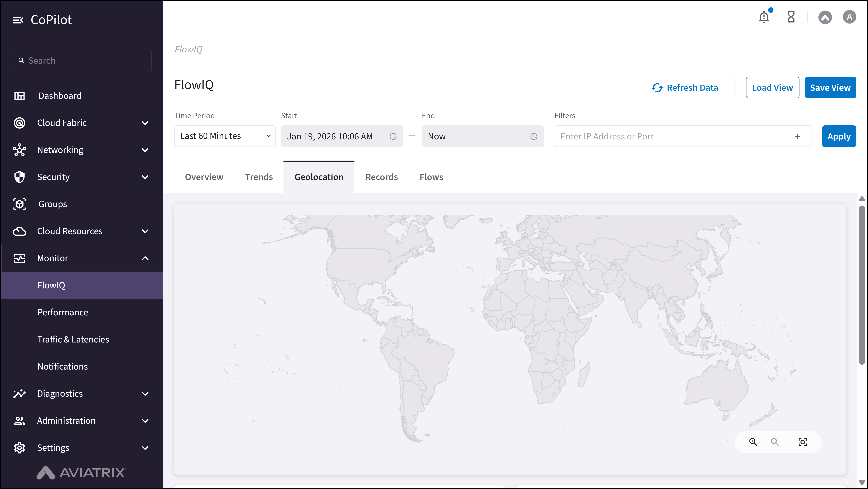Viewport: 868px width, 489px height.
Task: Apply the IP address filter
Action: tap(839, 136)
